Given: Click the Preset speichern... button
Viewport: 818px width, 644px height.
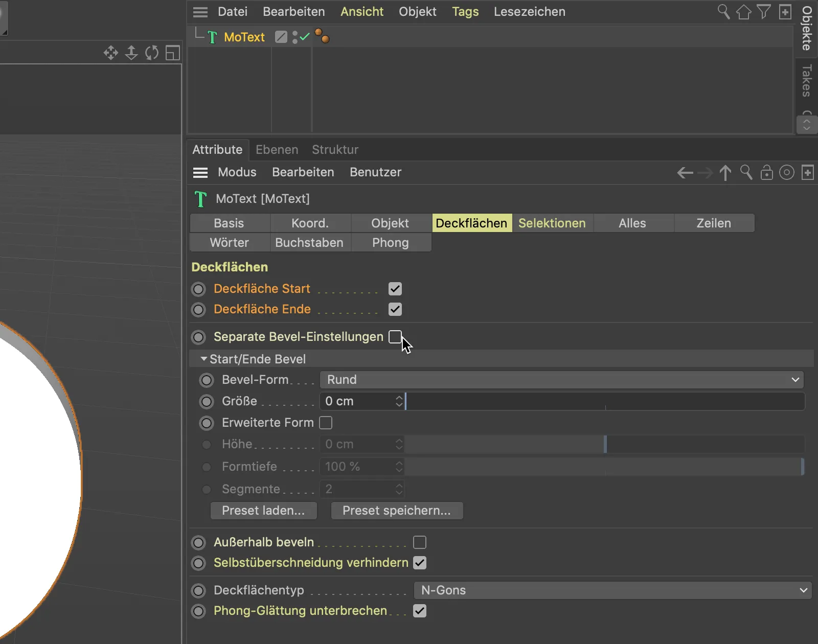Looking at the screenshot, I should 397,511.
